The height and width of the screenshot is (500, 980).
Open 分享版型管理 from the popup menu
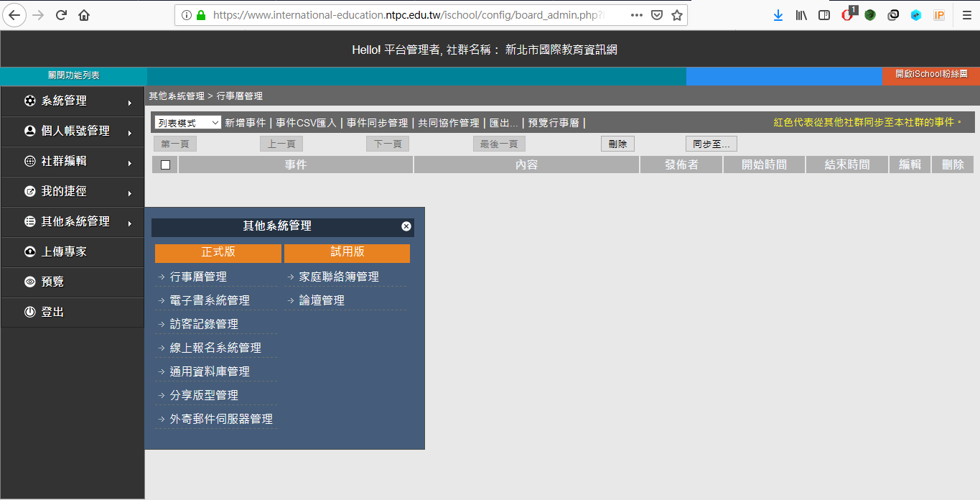click(204, 395)
